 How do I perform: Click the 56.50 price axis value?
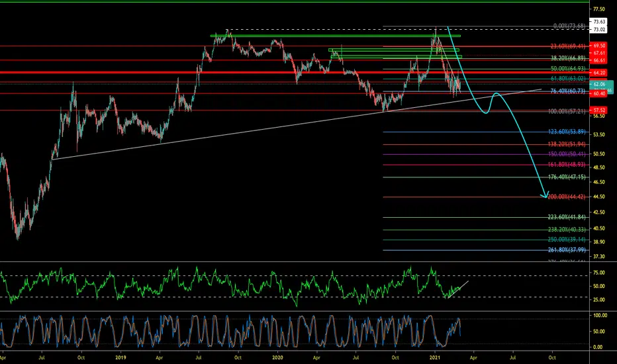599,116
